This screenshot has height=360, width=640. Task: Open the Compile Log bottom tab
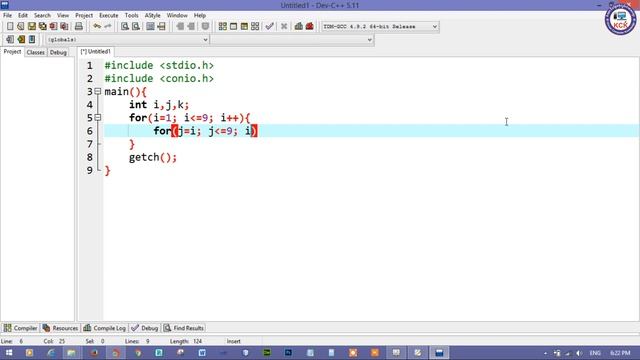tap(104, 328)
